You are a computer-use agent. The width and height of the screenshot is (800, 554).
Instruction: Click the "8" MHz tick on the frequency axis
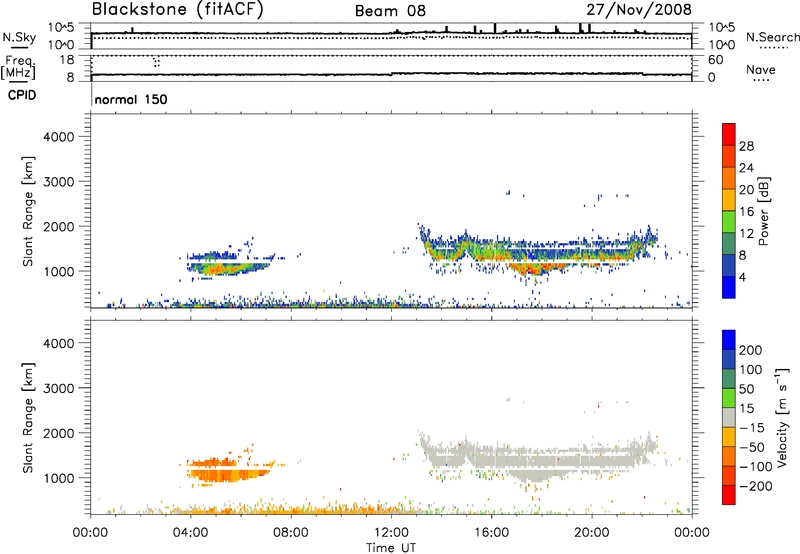point(70,78)
